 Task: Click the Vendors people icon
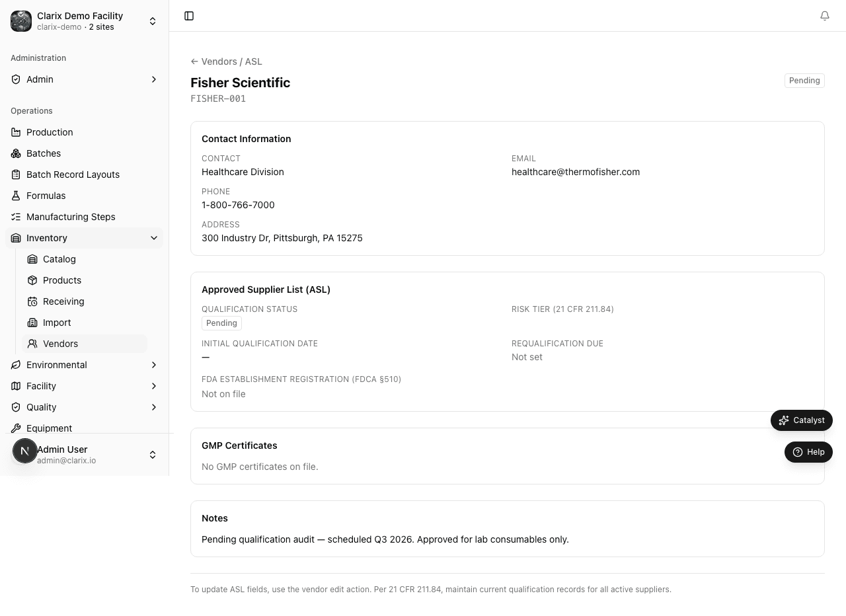(32, 344)
